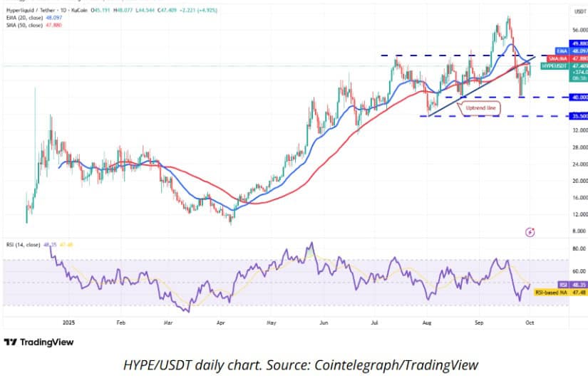Viewport: 588px width, 378px height.
Task: Click the 56.000 price scale label
Action: coord(577,31)
